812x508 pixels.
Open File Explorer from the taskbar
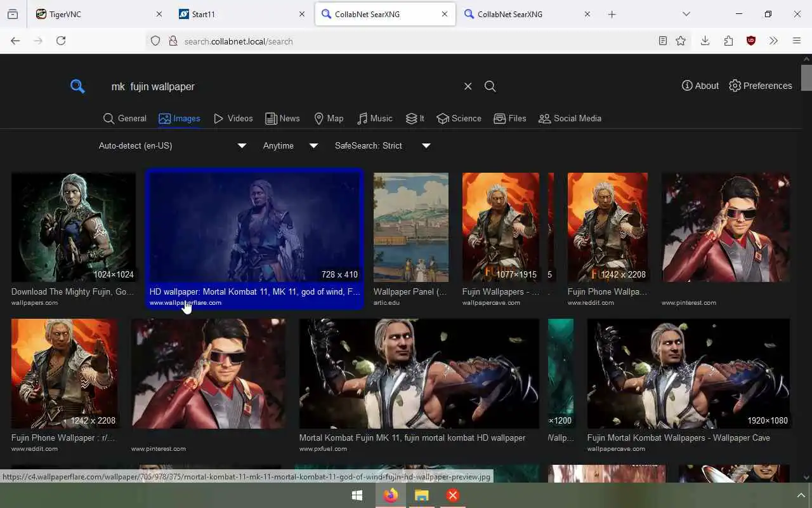tap(421, 495)
